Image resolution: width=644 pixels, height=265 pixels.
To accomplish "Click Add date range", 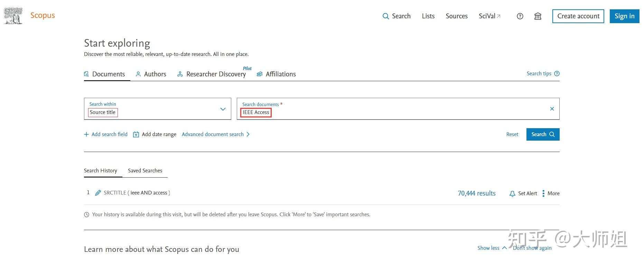I will (155, 134).
